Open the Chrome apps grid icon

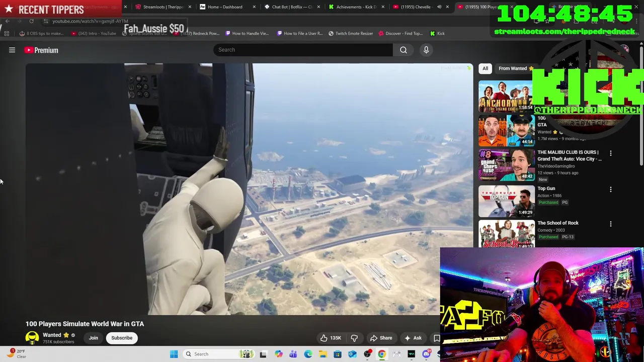[7, 34]
